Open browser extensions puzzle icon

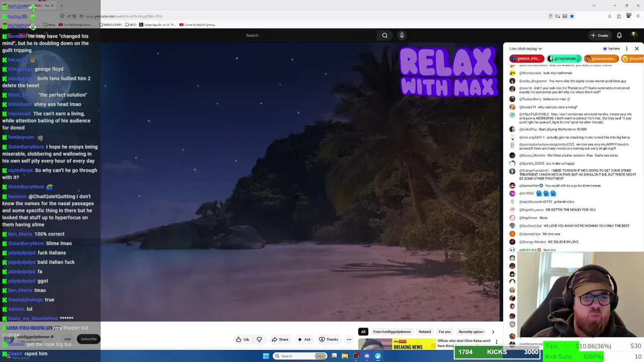coord(619,16)
